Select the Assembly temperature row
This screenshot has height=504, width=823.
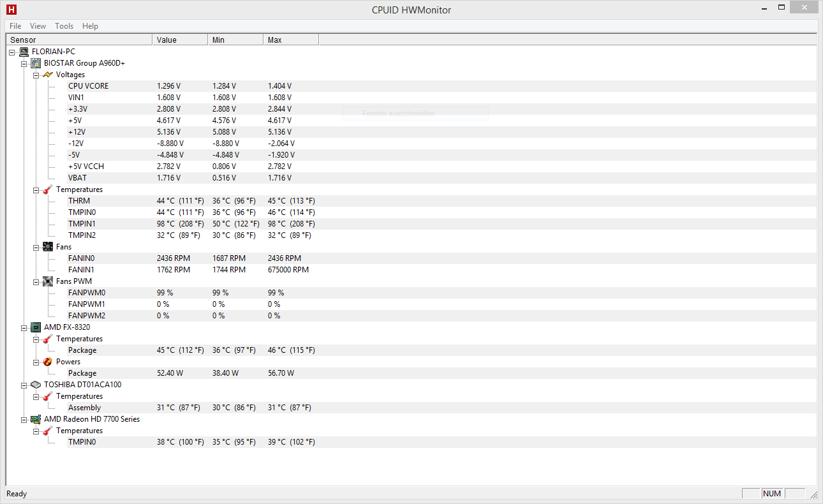[x=441, y=408]
